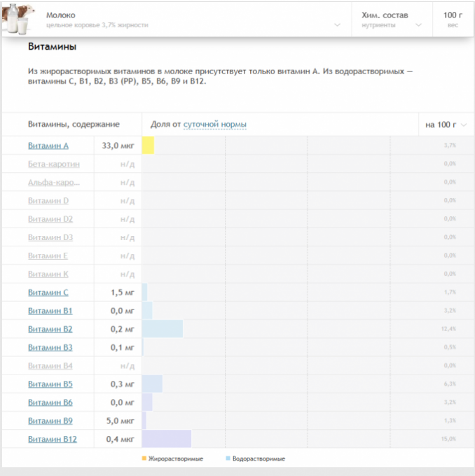This screenshot has width=475, height=476.
Task: Open the 'на 100 г' portion dropdown
Action: (446, 125)
